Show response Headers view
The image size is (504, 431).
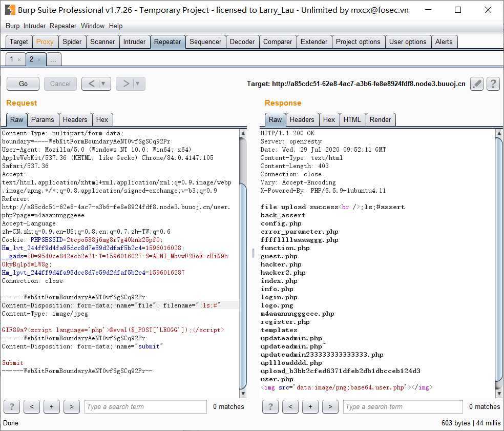tap(302, 119)
